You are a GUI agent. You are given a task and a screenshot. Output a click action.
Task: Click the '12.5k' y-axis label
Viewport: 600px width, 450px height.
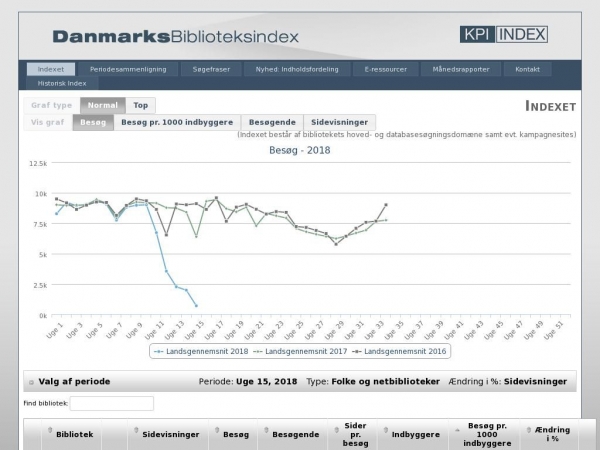coord(38,163)
